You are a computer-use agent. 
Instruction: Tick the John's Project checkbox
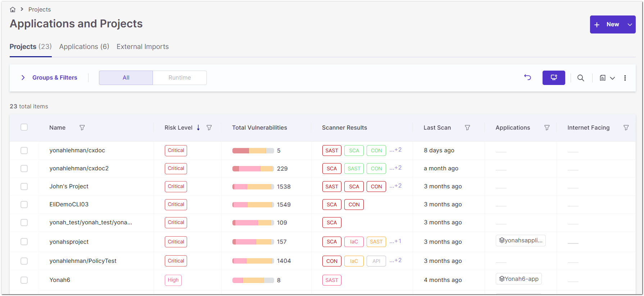(x=24, y=187)
